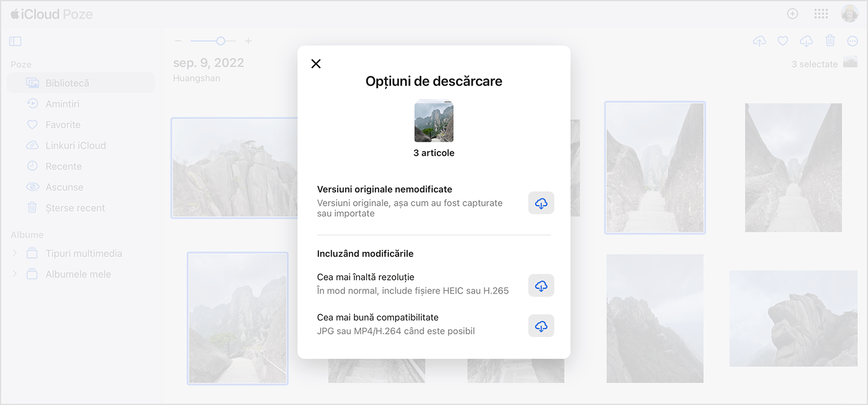Screen dimensions: 868x405
Task: Click the download cloud toolbar icon
Action: click(806, 41)
